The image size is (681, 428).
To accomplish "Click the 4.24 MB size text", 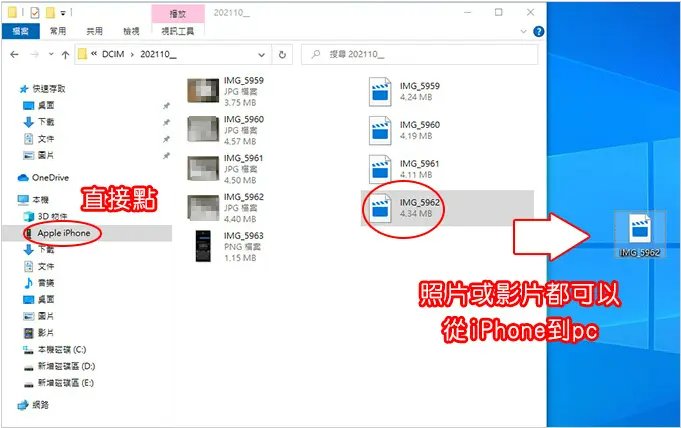I will [416, 97].
